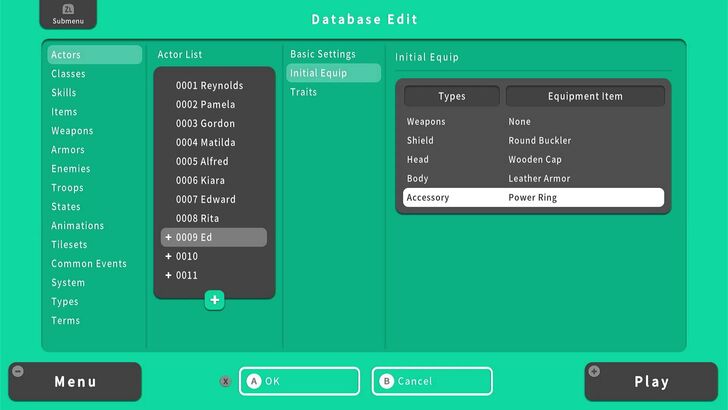Screen dimensions: 728x410
Task: Open the Weapons database category
Action: (x=72, y=131)
